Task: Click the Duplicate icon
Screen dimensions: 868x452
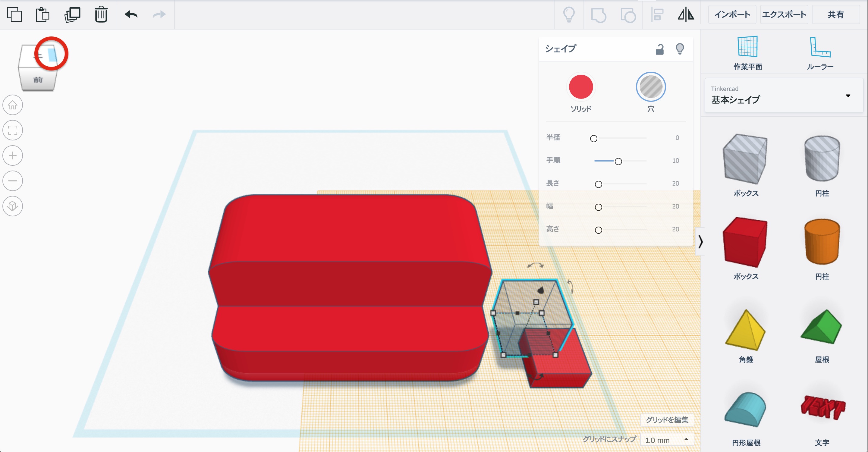Action: point(72,14)
